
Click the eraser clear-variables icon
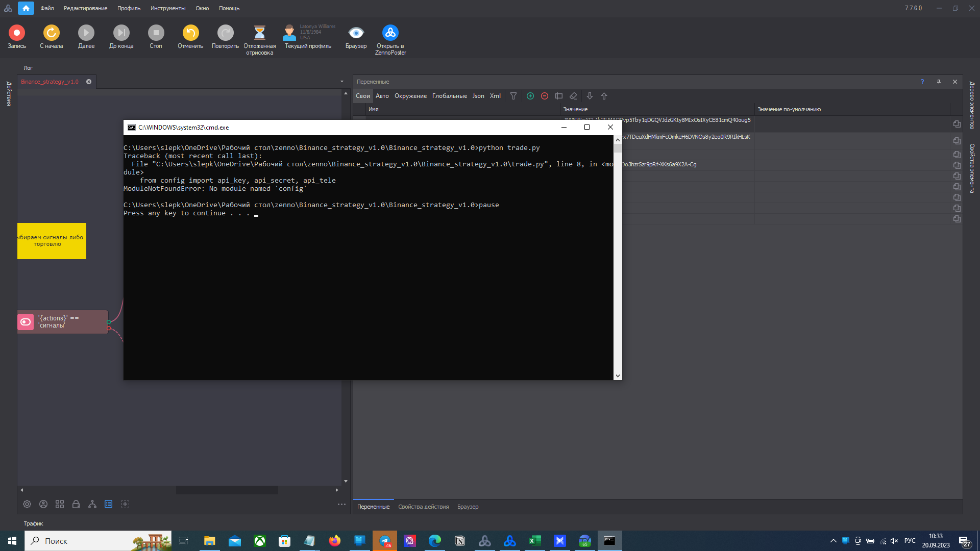pyautogui.click(x=573, y=96)
